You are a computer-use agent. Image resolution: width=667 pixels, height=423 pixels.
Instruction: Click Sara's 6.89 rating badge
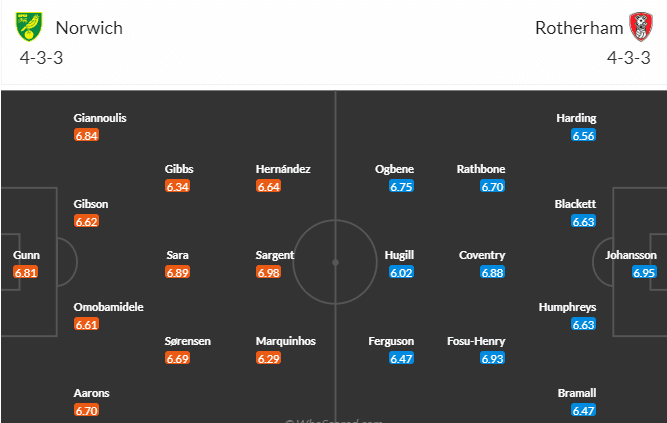(177, 272)
